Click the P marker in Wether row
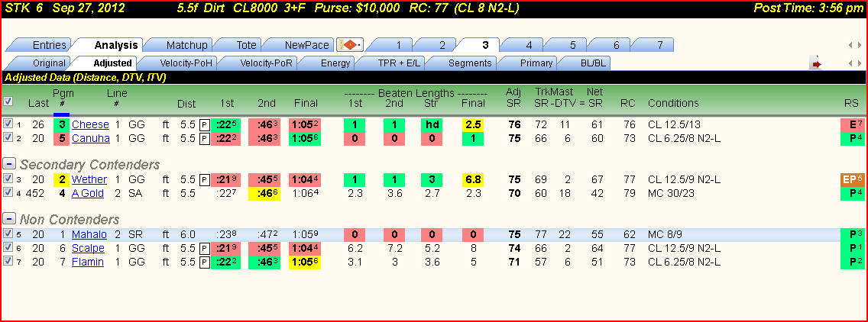This screenshot has width=868, height=322. (204, 179)
